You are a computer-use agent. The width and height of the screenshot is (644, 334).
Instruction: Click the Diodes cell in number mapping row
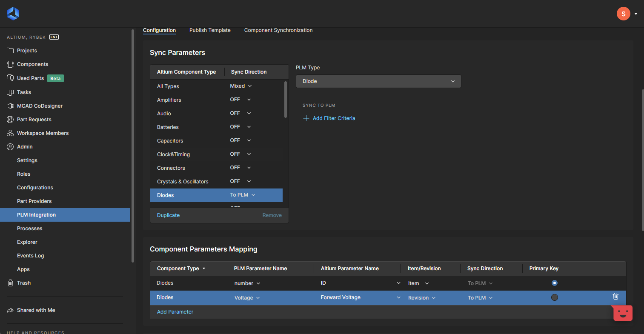coord(165,283)
